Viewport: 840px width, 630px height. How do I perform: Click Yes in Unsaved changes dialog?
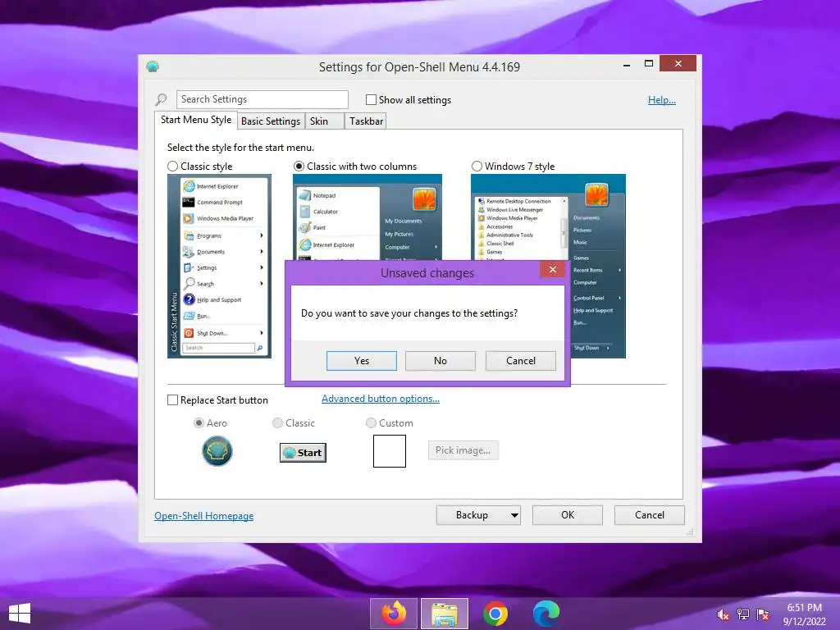tap(362, 361)
